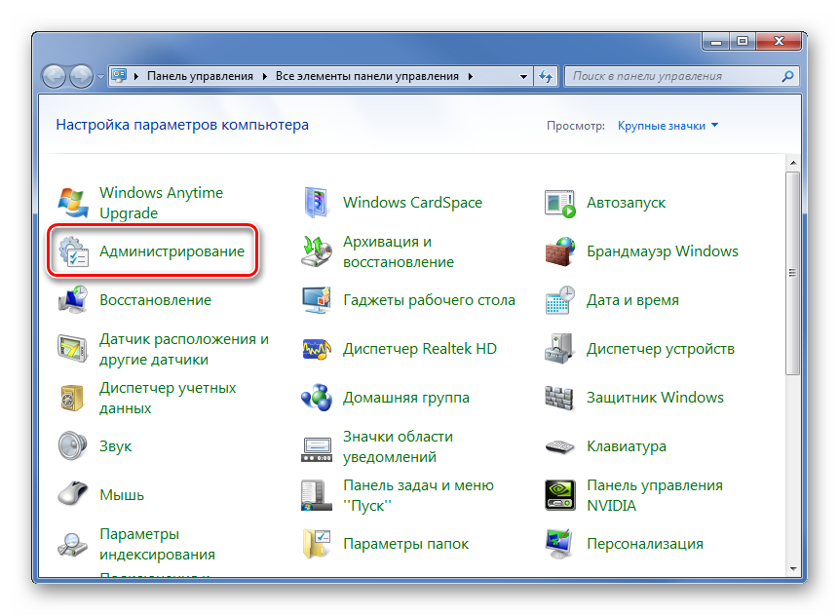This screenshot has width=840, height=616.
Task: Open the Автозапуск icon
Action: tap(560, 203)
